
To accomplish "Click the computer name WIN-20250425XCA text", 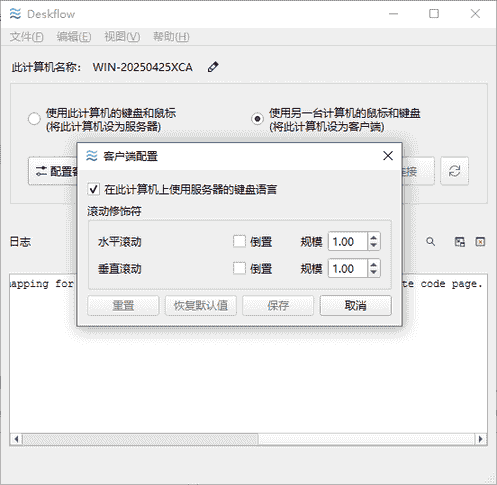I will point(143,67).
